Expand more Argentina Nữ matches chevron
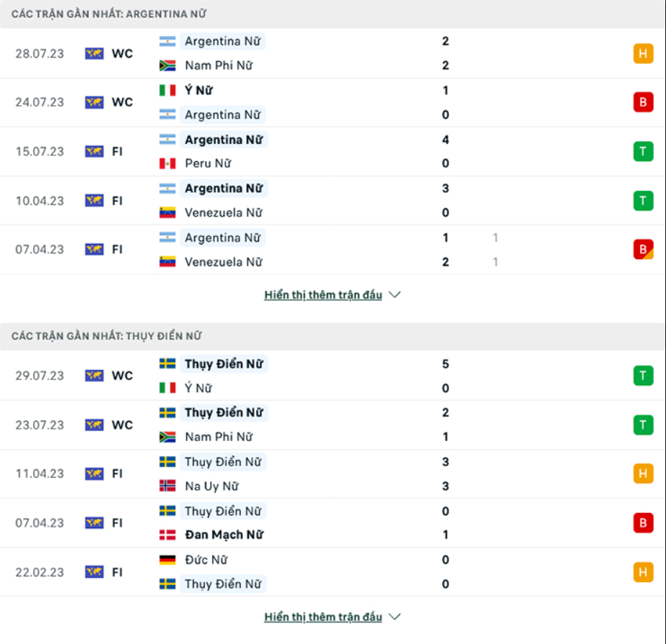Viewport: 666px width, 644px height. (394, 295)
